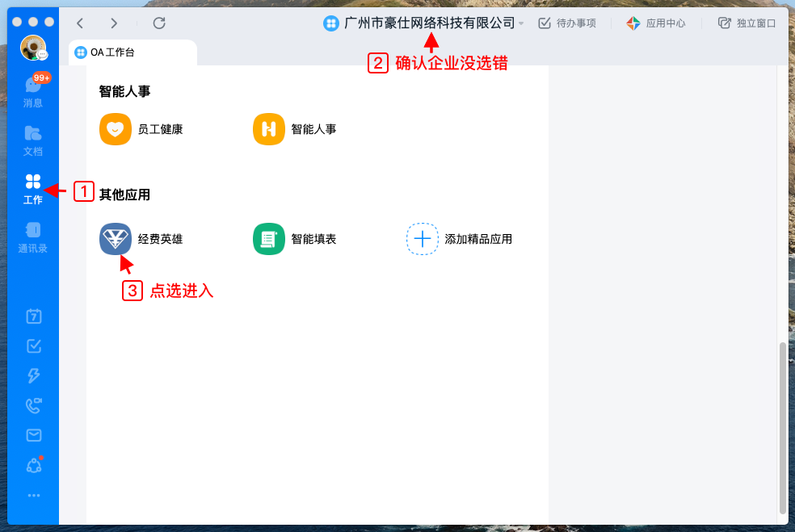Go back with the left arrow

tap(80, 23)
